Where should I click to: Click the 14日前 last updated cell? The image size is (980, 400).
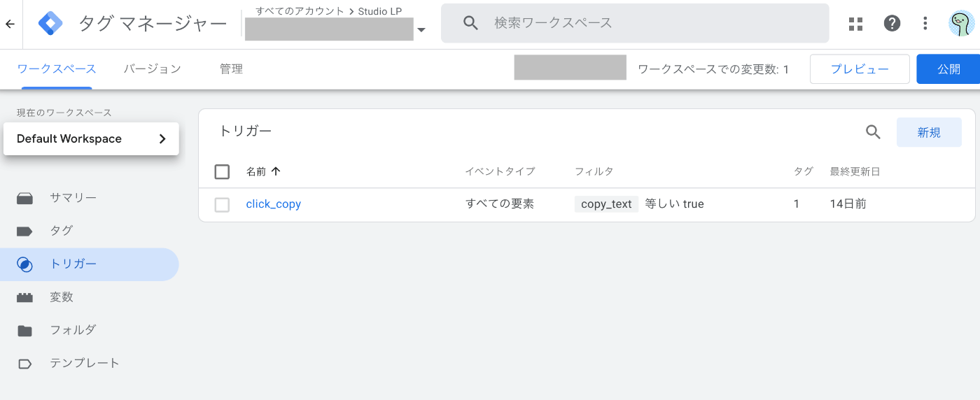pyautogui.click(x=848, y=204)
